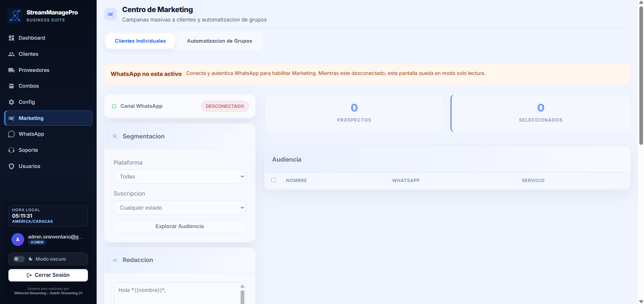Screen dimensions: 644x304
Task: Open the Plataforma dropdown
Action: tap(180, 177)
